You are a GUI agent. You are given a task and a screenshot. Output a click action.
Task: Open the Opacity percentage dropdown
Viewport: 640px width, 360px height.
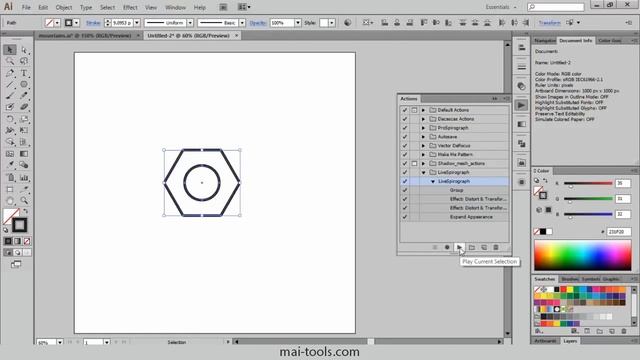point(298,23)
